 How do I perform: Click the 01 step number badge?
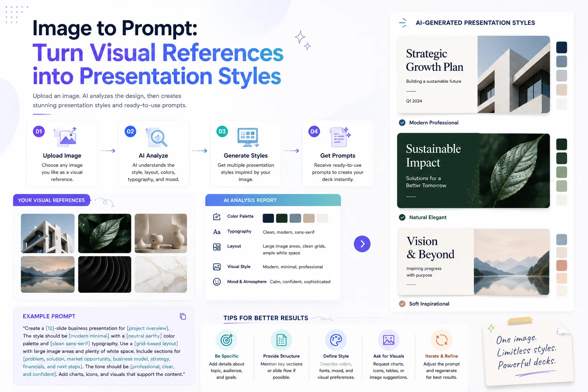39,131
